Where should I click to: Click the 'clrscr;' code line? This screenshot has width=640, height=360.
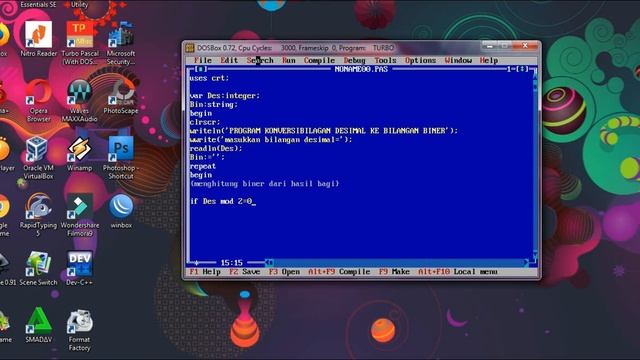click(205, 122)
